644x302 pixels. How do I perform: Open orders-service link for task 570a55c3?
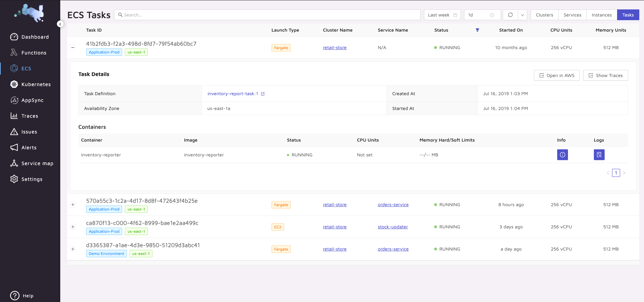[393, 204]
